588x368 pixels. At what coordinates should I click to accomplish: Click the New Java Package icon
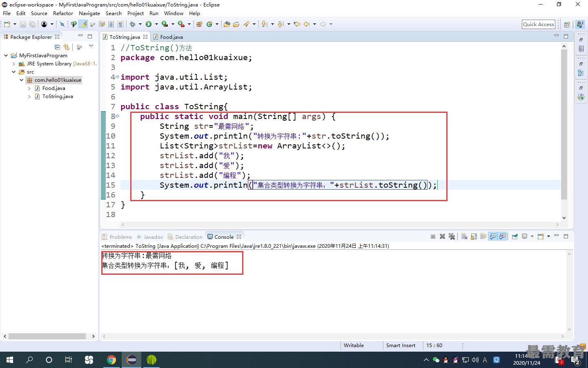pyautogui.click(x=199, y=24)
